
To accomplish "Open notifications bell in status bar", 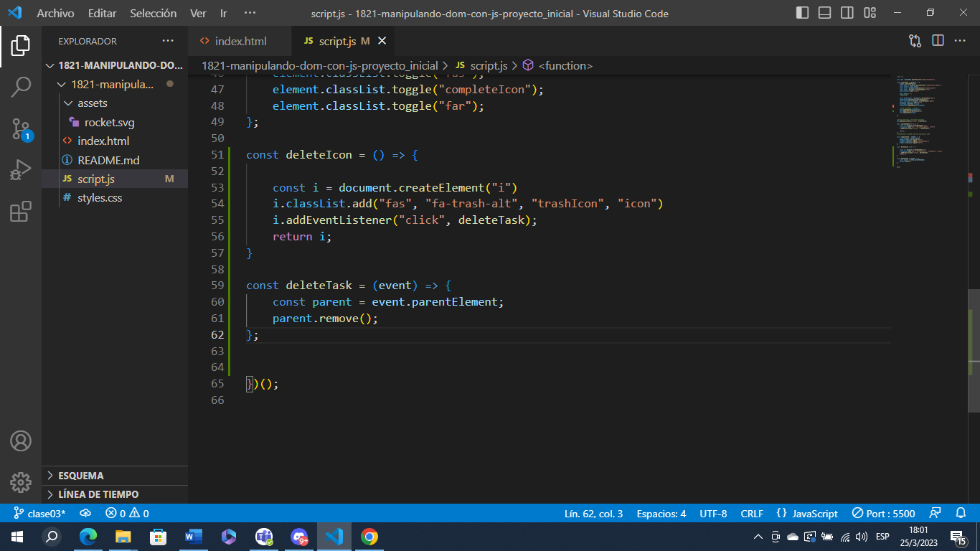I will (961, 514).
